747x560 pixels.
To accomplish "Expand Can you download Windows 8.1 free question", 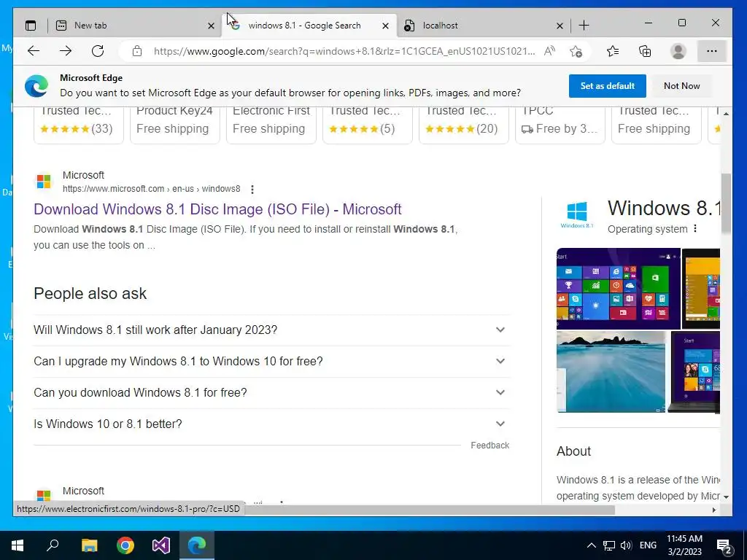I will pyautogui.click(x=271, y=393).
